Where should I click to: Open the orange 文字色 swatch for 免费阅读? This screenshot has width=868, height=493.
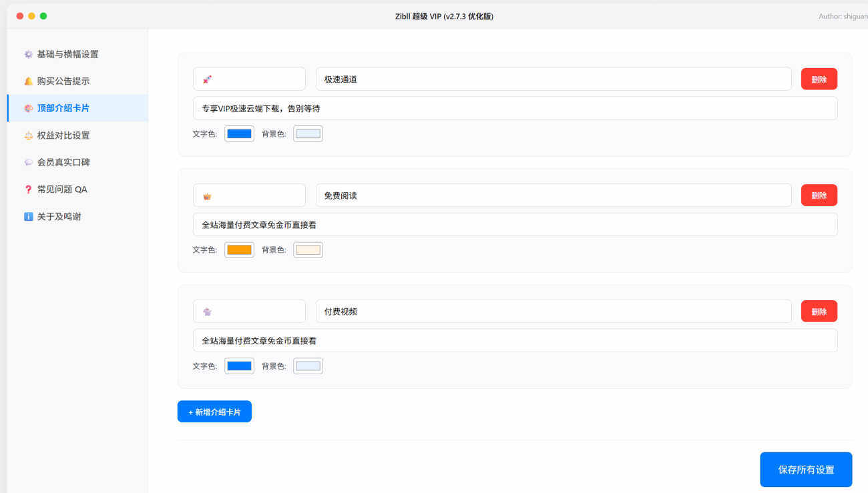click(x=239, y=250)
